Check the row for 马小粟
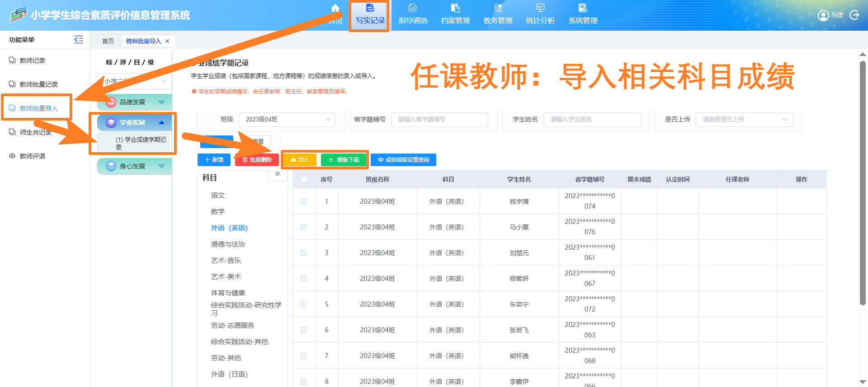This screenshot has width=868, height=387. [x=303, y=227]
